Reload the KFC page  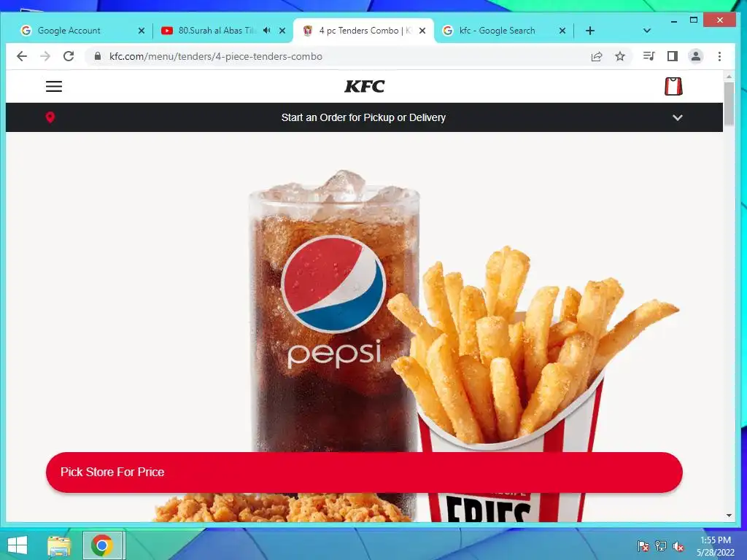pyautogui.click(x=69, y=56)
